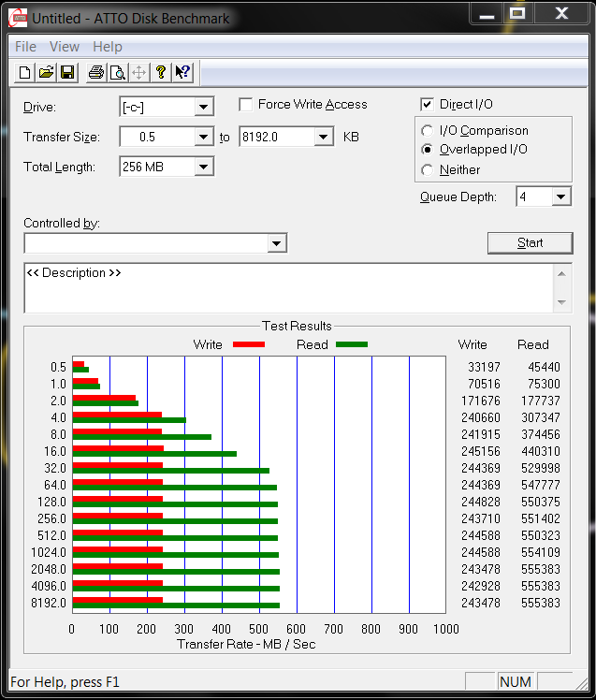Uncheck the Direct I/O checkbox
This screenshot has width=596, height=700.
click(x=428, y=105)
